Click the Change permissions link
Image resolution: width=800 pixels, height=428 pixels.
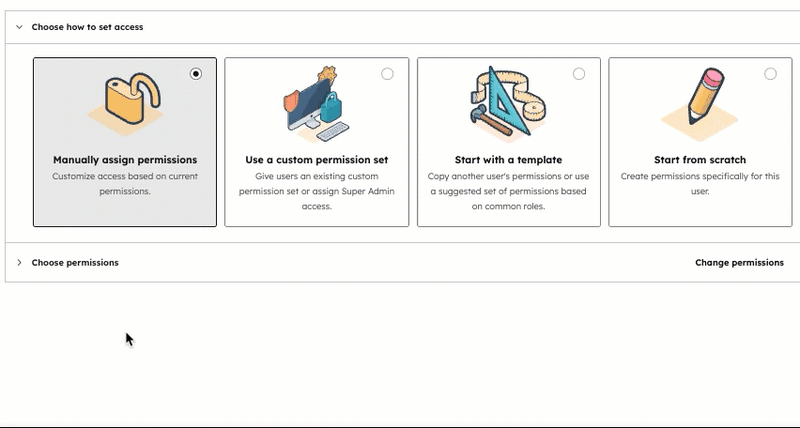click(x=739, y=263)
